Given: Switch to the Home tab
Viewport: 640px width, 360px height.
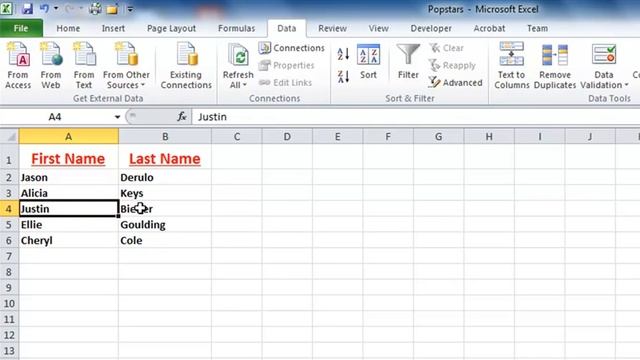Looking at the screenshot, I should pyautogui.click(x=68, y=28).
